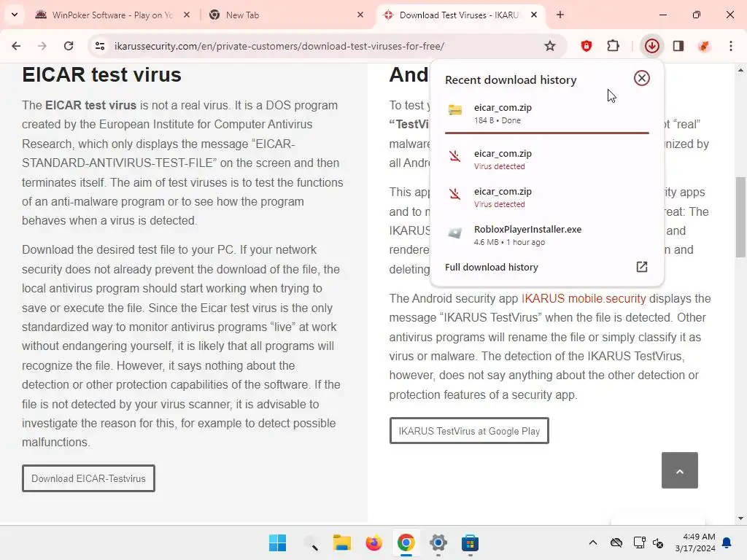Click the blocked-download icon of the first Virus detected row
This screenshot has width=747, height=560.
point(455,156)
